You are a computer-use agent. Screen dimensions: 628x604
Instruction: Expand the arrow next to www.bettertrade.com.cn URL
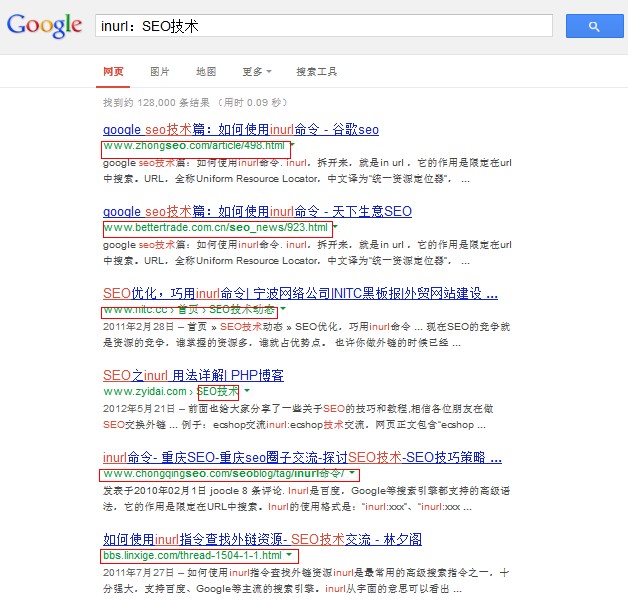pyautogui.click(x=336, y=228)
